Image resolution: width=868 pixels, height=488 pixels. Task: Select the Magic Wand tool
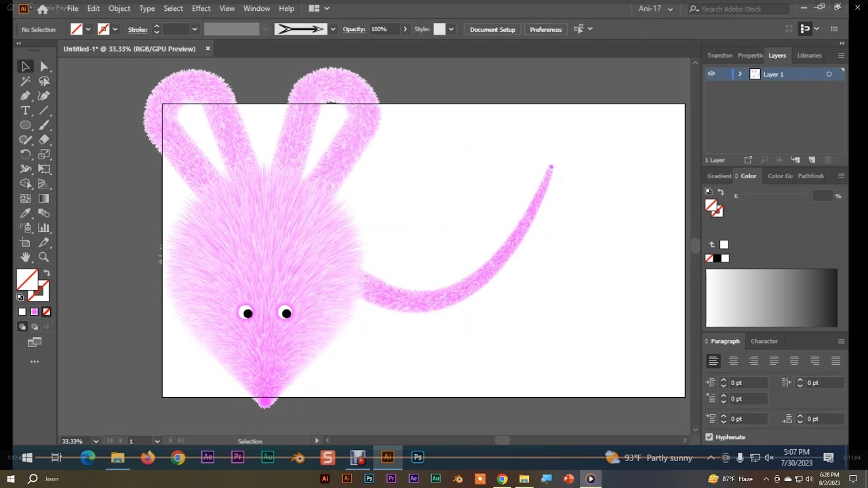(25, 81)
